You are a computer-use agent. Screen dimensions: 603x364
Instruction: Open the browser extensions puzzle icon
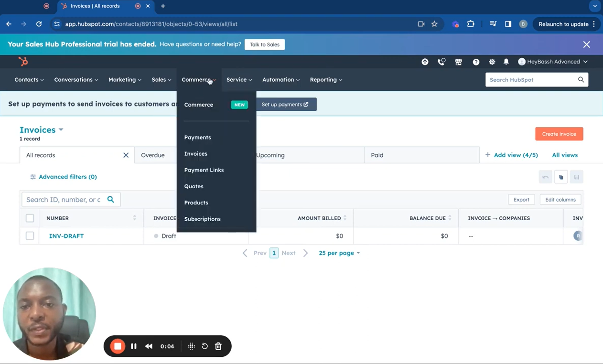pyautogui.click(x=471, y=24)
